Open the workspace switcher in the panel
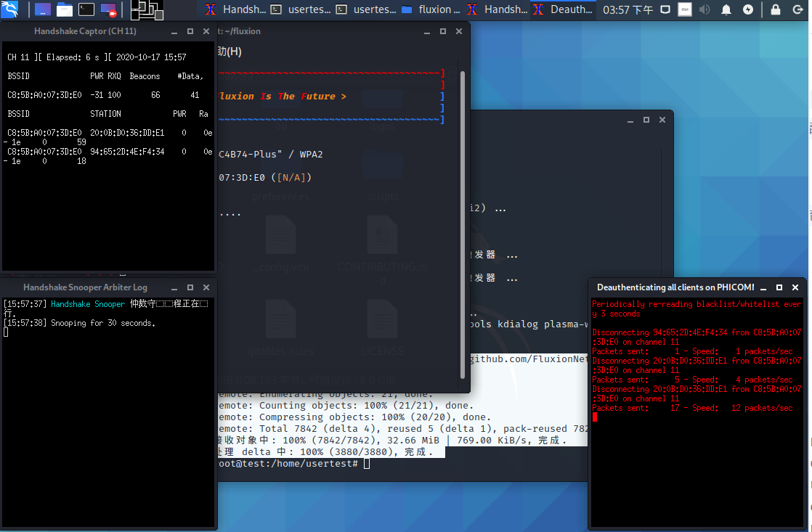The width and height of the screenshot is (812, 532). [147, 9]
